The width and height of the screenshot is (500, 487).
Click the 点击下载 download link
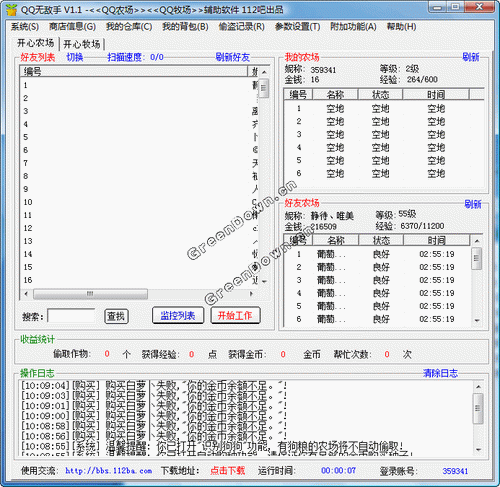click(x=228, y=471)
